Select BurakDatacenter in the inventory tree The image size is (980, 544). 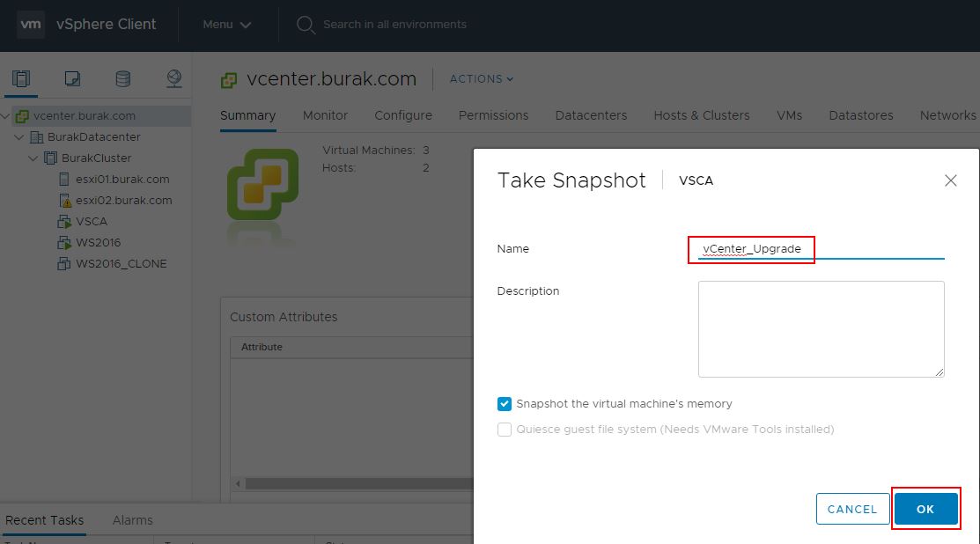click(93, 136)
